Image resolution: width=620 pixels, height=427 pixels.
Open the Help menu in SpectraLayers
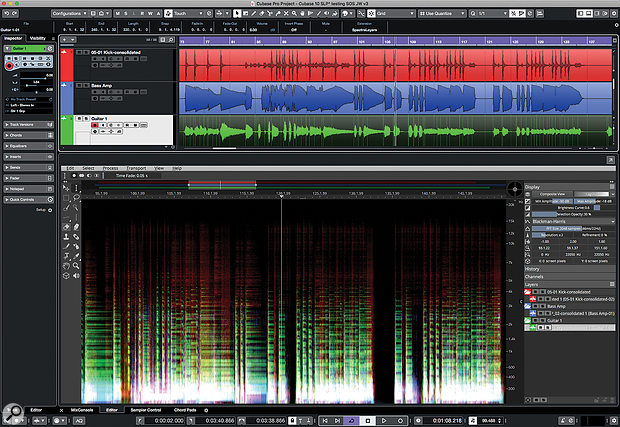177,168
